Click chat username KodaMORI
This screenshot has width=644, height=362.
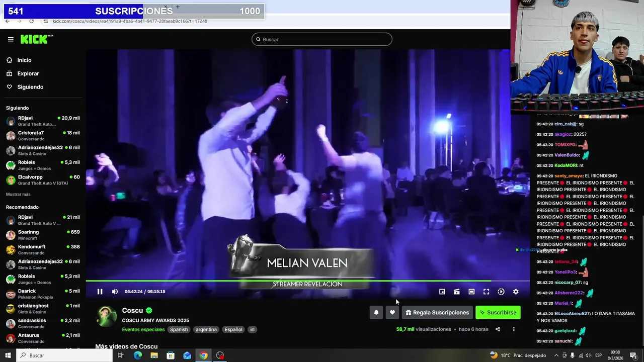pyautogui.click(x=566, y=165)
